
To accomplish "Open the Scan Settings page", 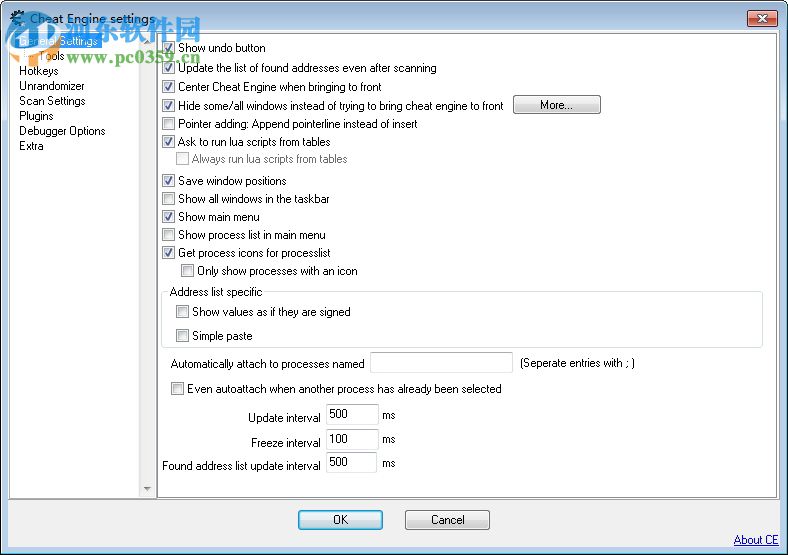I will pyautogui.click(x=52, y=101).
